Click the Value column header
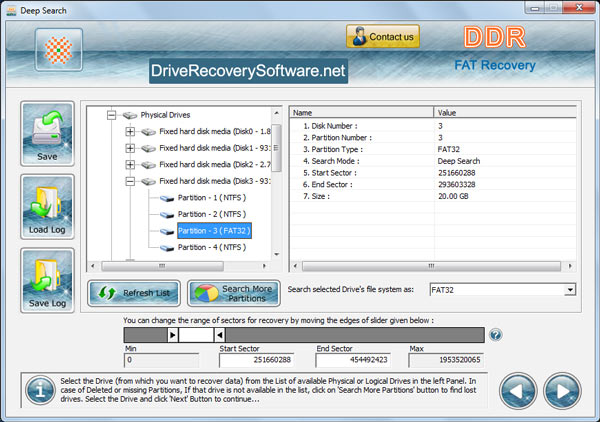 pos(505,112)
